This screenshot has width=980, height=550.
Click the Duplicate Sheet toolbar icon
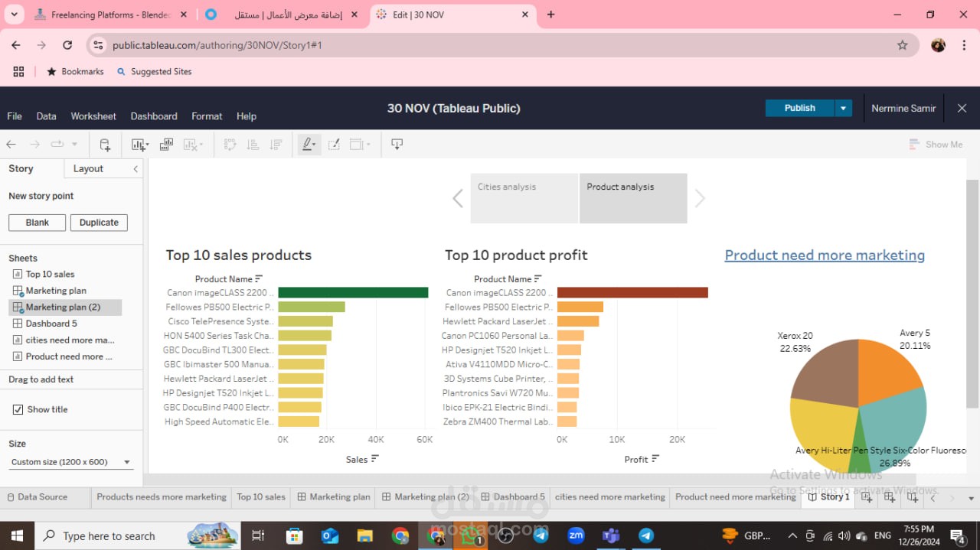(166, 145)
